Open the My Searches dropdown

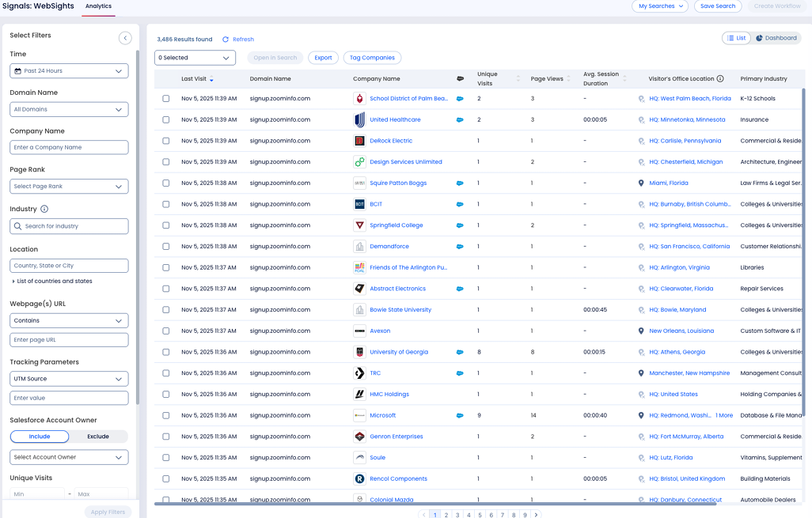[660, 6]
